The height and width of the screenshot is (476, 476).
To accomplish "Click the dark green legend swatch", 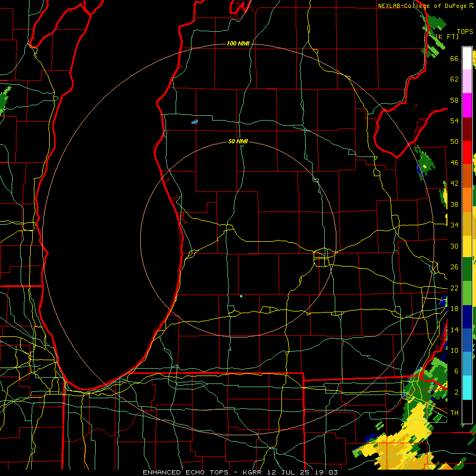I will (467, 269).
